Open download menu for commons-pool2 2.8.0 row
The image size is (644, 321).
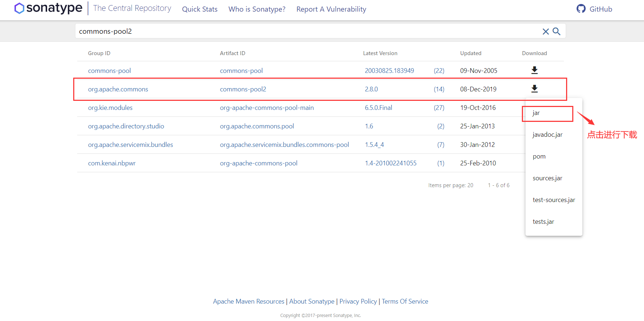click(535, 89)
